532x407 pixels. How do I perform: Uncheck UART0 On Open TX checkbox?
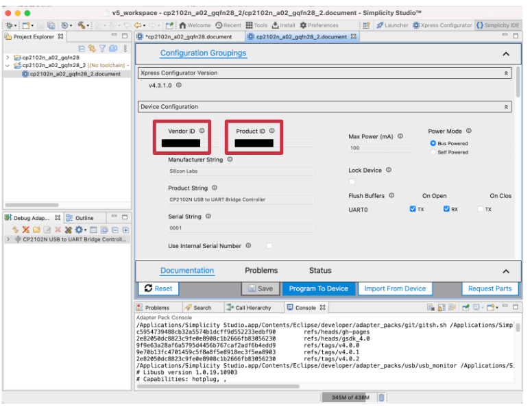(x=413, y=209)
